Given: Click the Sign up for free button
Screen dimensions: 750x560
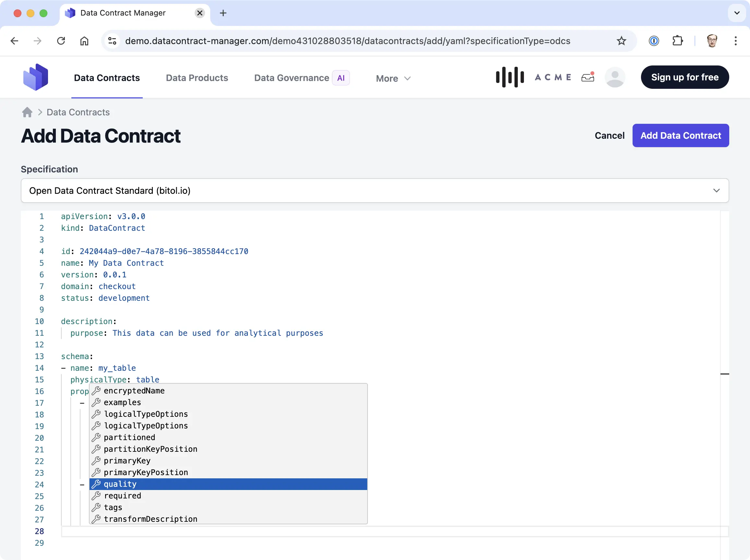Looking at the screenshot, I should [685, 77].
